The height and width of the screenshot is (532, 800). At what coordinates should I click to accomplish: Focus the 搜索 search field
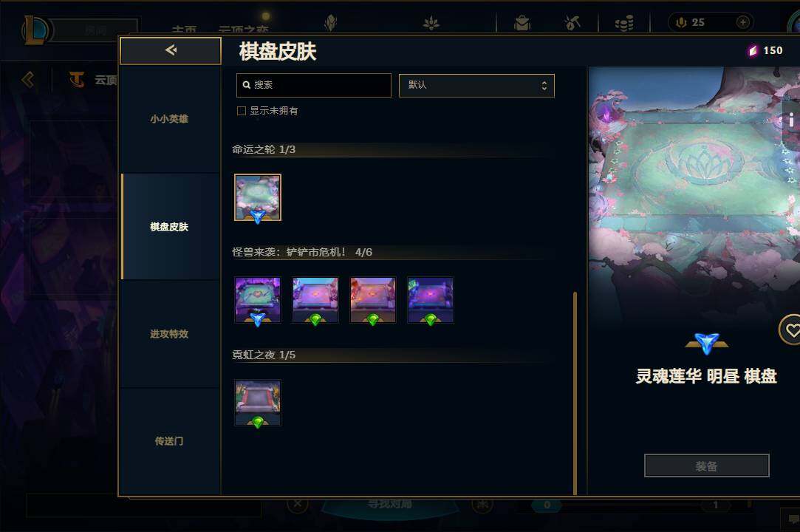[314, 85]
